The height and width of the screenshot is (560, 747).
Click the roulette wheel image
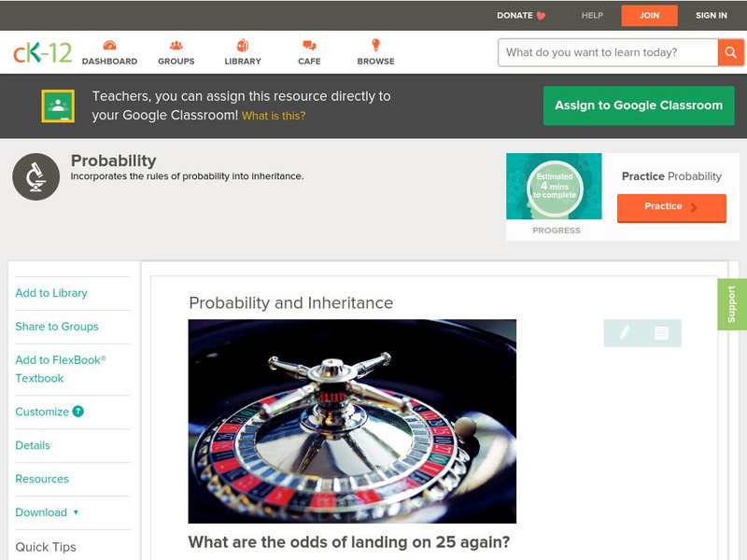(x=352, y=422)
